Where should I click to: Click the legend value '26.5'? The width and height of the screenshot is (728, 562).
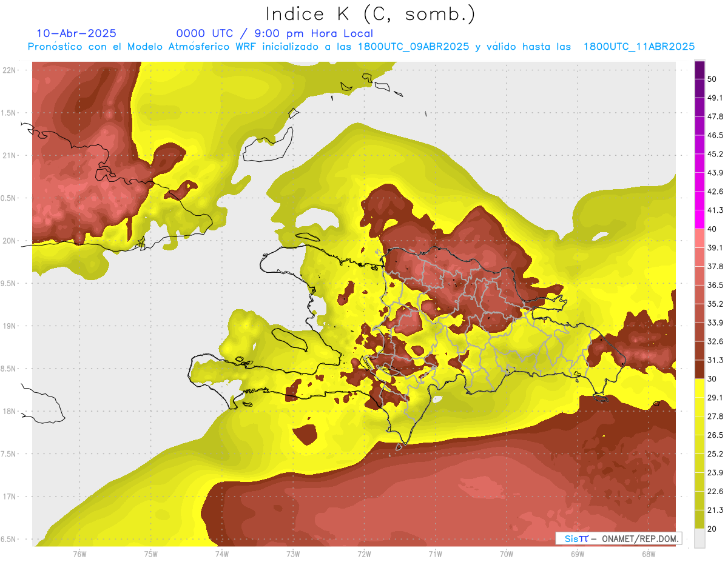point(715,435)
